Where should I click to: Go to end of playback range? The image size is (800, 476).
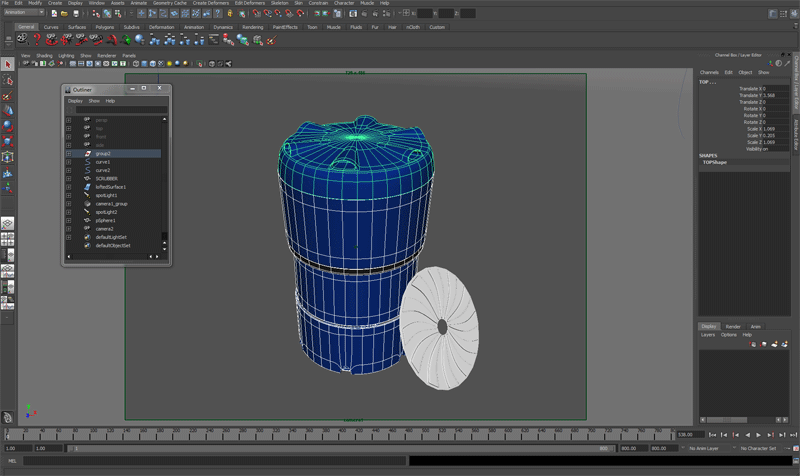793,435
